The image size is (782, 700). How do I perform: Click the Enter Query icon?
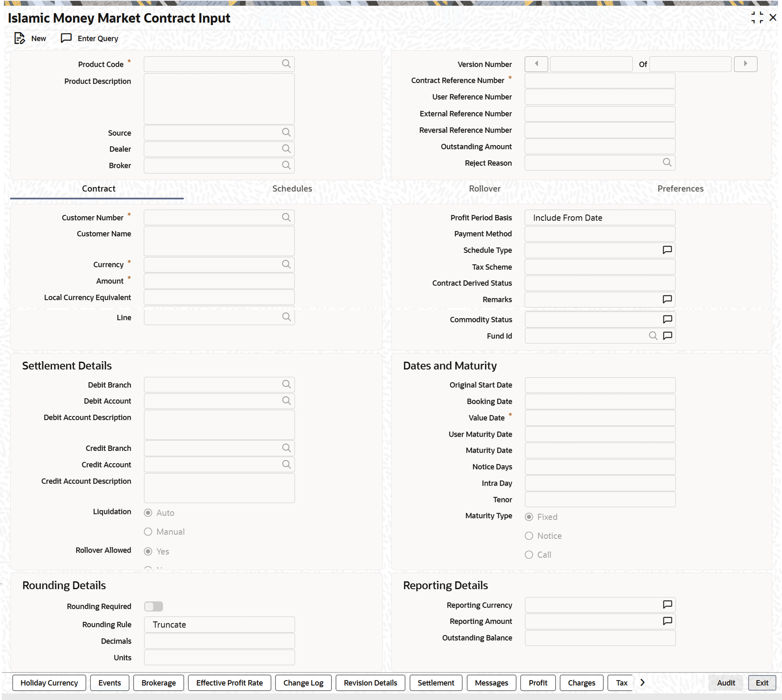[66, 38]
